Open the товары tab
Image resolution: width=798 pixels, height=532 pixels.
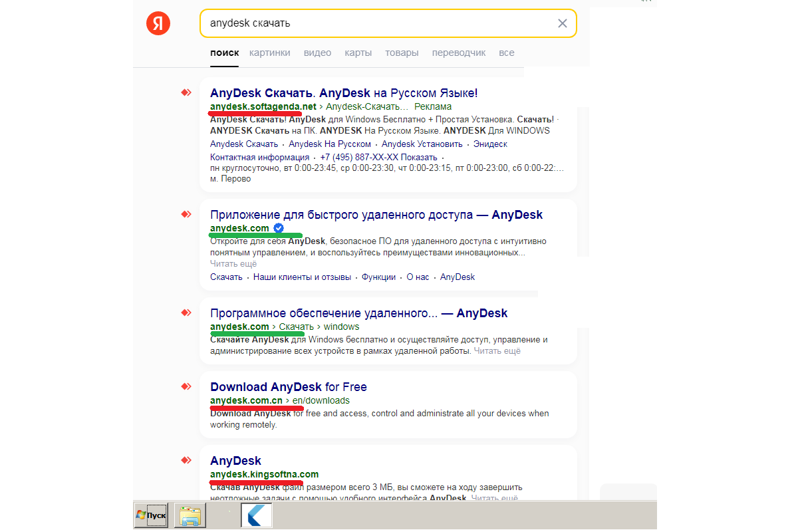pos(402,53)
